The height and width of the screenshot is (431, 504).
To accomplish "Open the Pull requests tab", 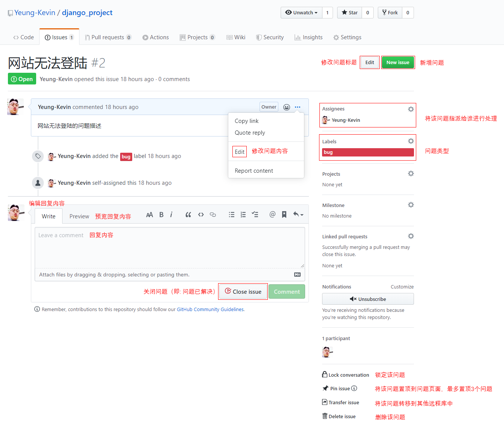I will pyautogui.click(x=108, y=37).
